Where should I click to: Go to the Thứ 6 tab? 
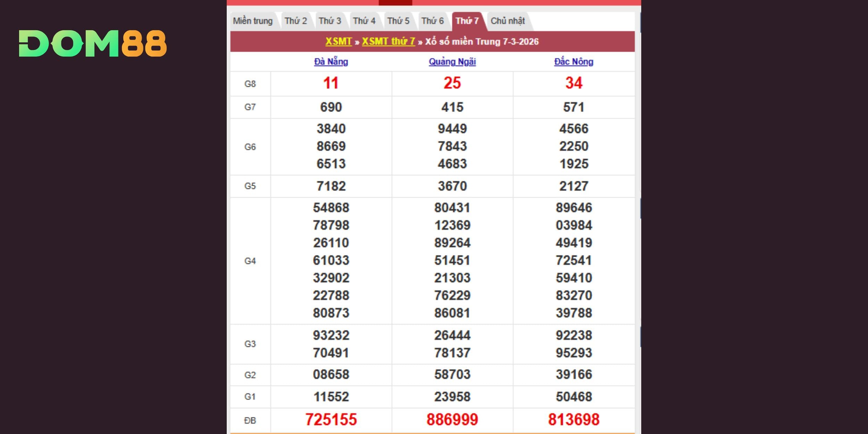pyautogui.click(x=433, y=21)
